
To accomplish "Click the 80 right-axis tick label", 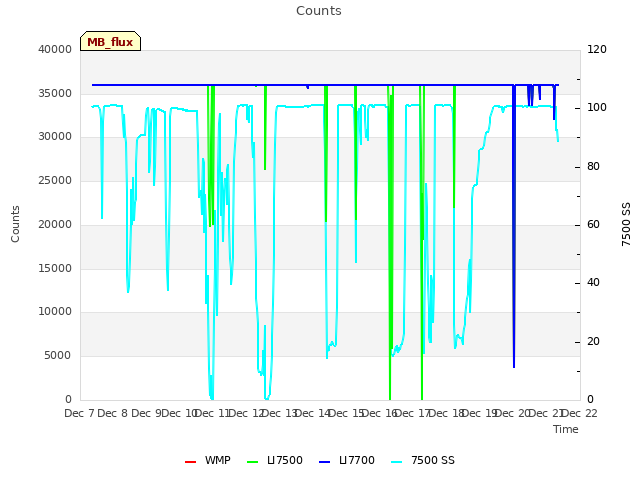I will (593, 167).
